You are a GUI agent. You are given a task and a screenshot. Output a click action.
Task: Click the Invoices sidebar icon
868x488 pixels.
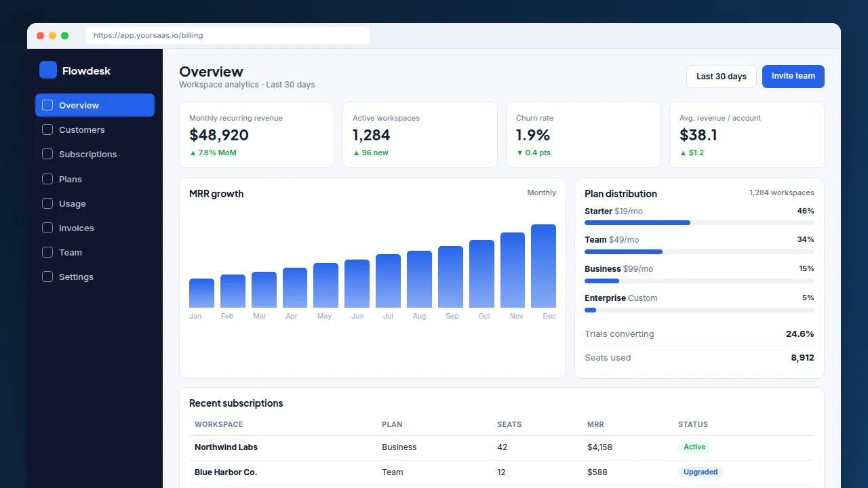click(47, 228)
